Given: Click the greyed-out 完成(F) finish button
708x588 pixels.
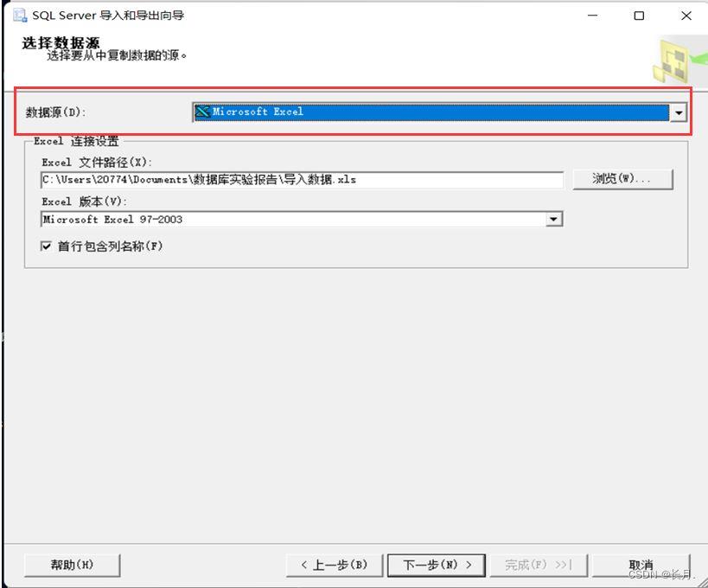Looking at the screenshot, I should [x=539, y=565].
